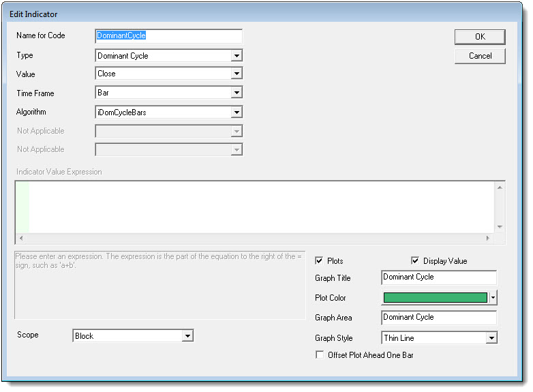
Task: Click the OK button
Action: click(480, 37)
